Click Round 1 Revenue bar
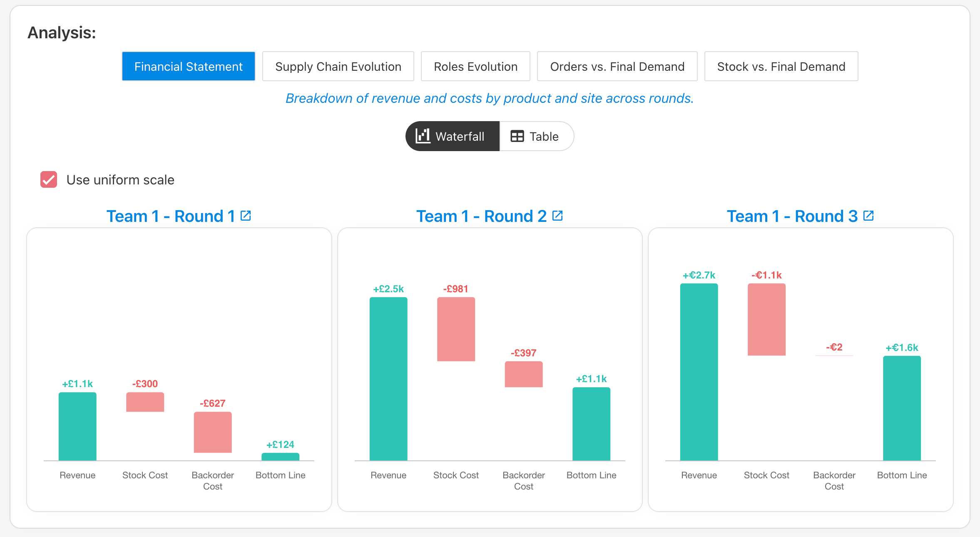Image resolution: width=980 pixels, height=537 pixels. coord(77,426)
